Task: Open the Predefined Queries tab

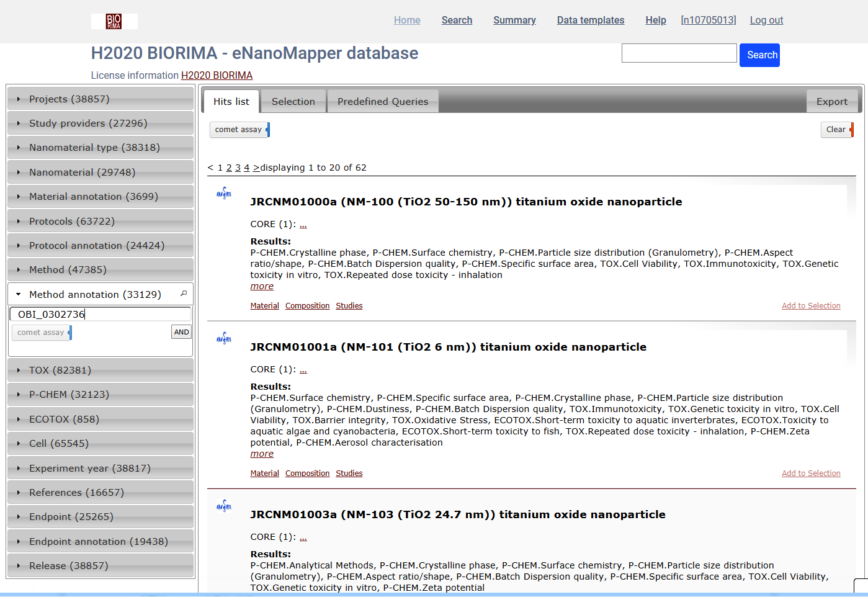Action: point(382,101)
